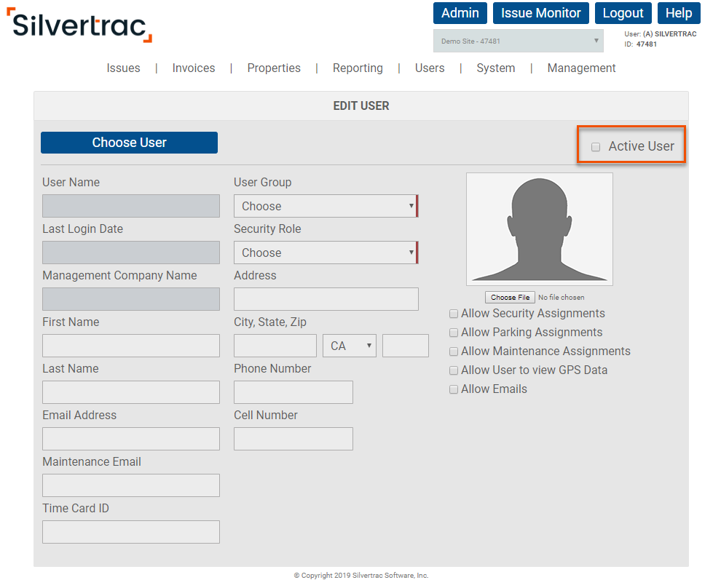Open the Demo Site selector
Viewport: 721px width, 588px height.
(518, 40)
